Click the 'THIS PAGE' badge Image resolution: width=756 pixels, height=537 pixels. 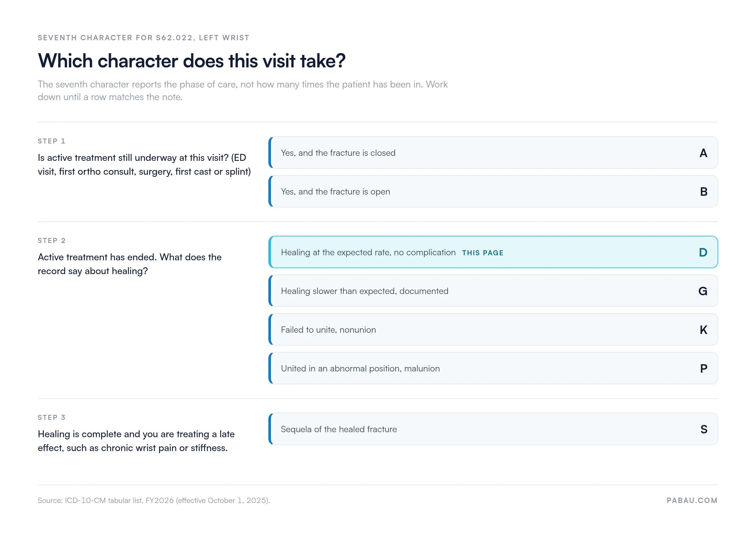click(483, 253)
